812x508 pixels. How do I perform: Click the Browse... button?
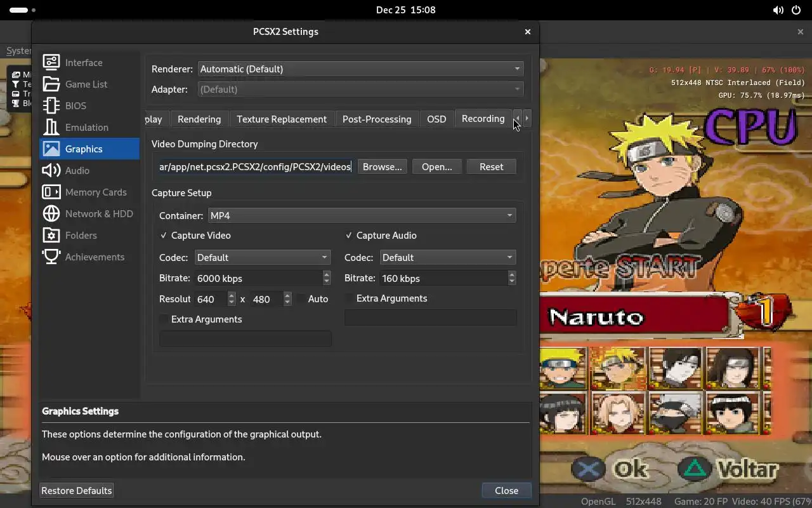point(383,166)
